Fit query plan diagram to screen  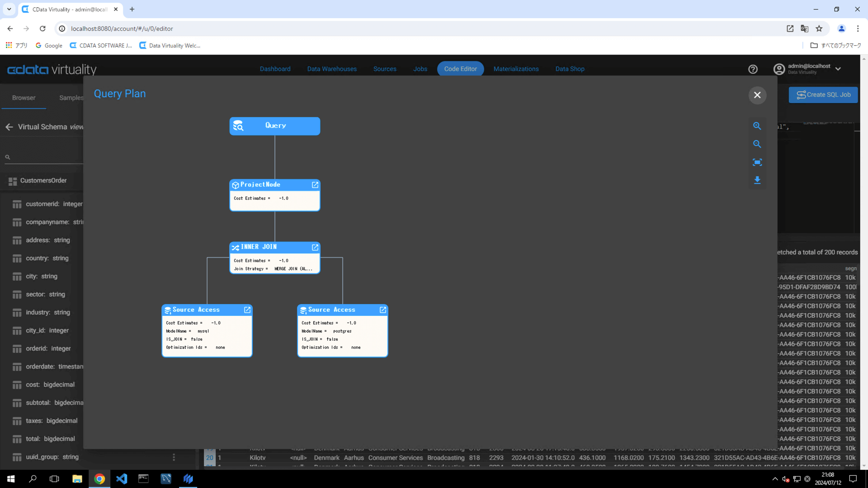[x=757, y=162]
